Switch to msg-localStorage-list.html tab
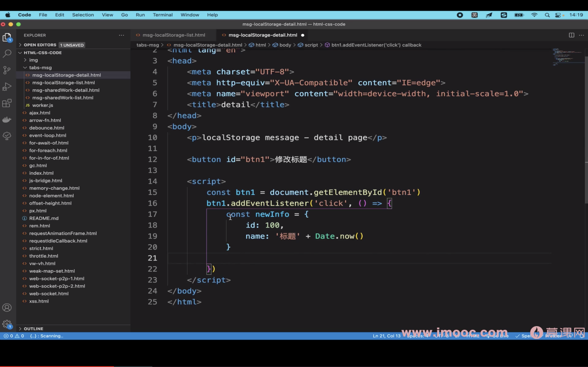Screen dimensions: 588x367 pos(174,35)
